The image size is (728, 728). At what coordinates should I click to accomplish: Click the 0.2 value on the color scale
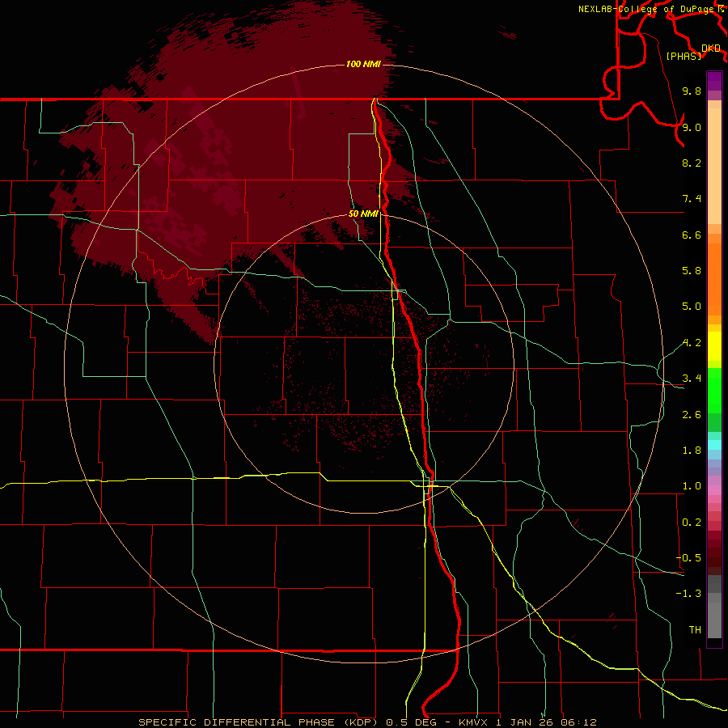(692, 523)
